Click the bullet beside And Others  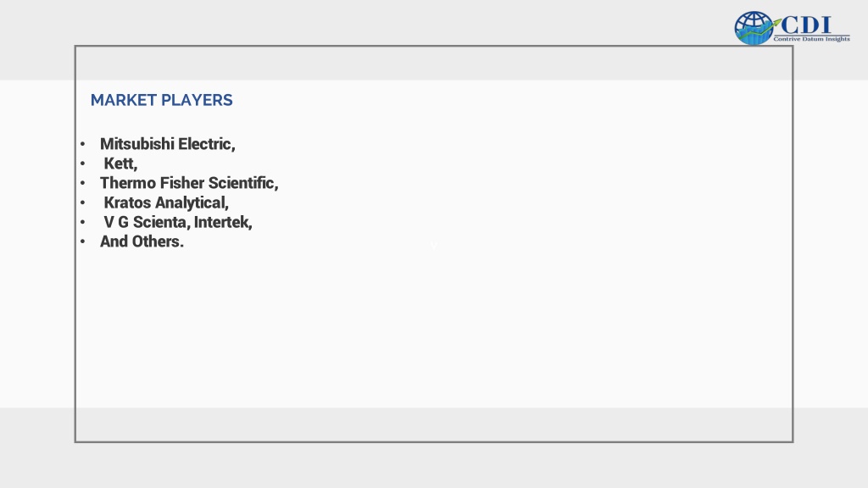coord(83,241)
